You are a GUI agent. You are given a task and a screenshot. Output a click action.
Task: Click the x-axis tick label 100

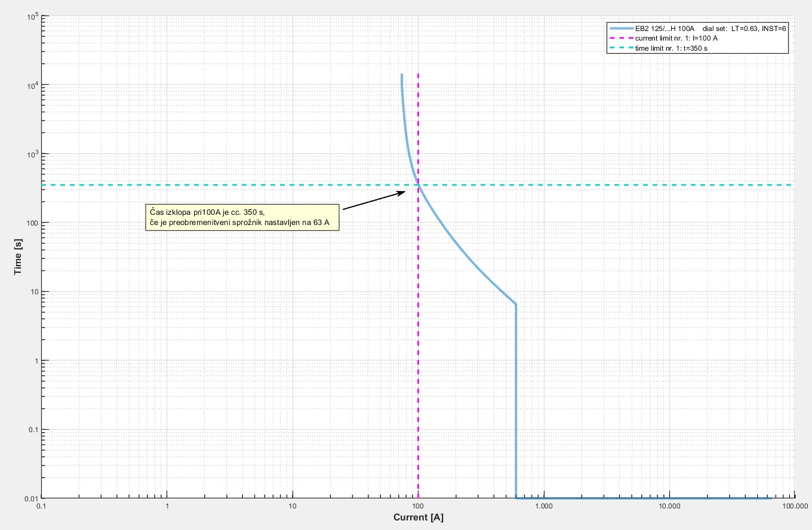(x=418, y=505)
